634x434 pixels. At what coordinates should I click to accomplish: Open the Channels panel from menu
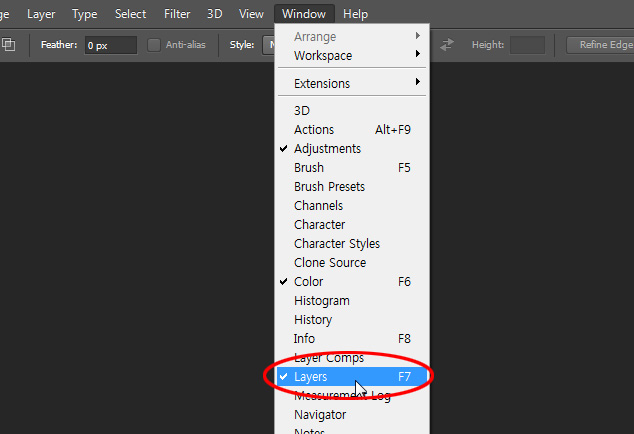318,205
